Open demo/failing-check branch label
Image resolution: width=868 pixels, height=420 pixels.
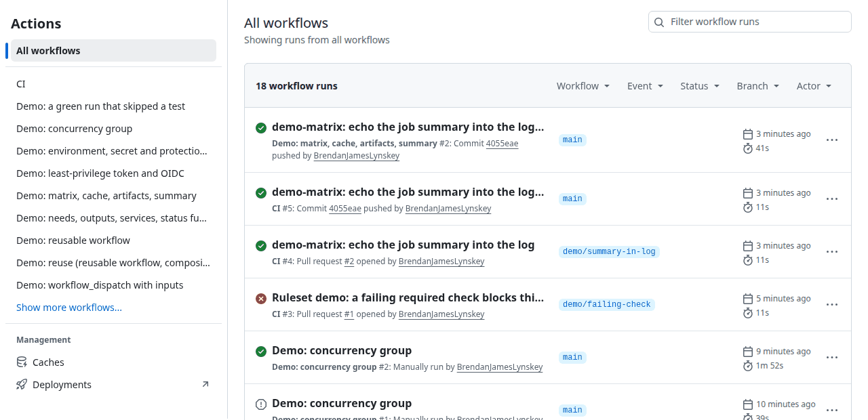607,304
